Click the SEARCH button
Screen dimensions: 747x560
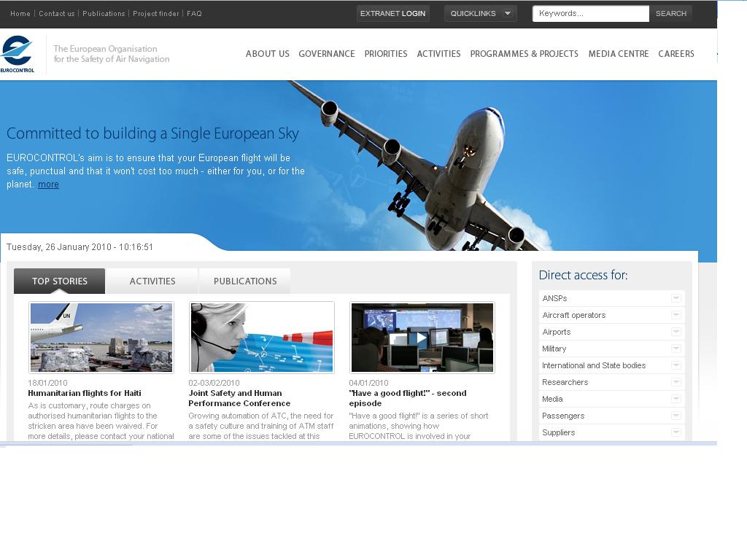tap(671, 13)
